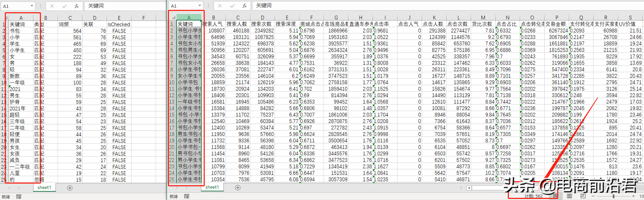Click the 点击率 header cell in right window
The image size is (644, 200).
coord(385,24)
